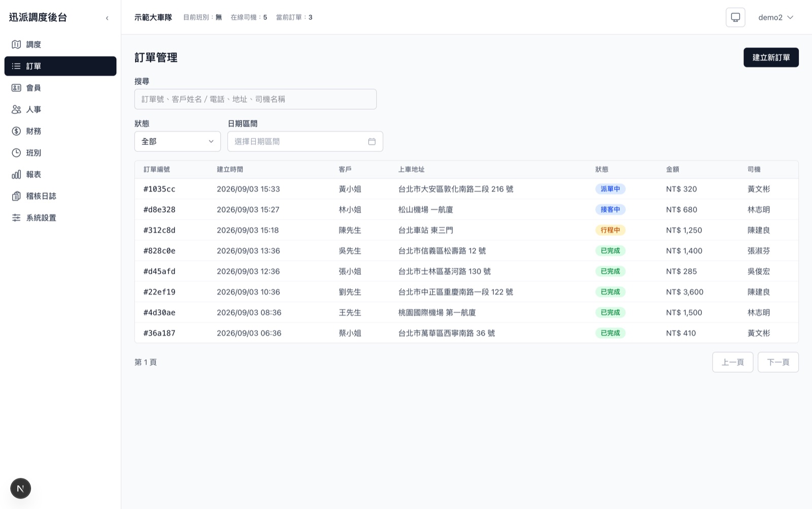Click order number #22ef19
The width and height of the screenshot is (812, 509).
tap(159, 292)
